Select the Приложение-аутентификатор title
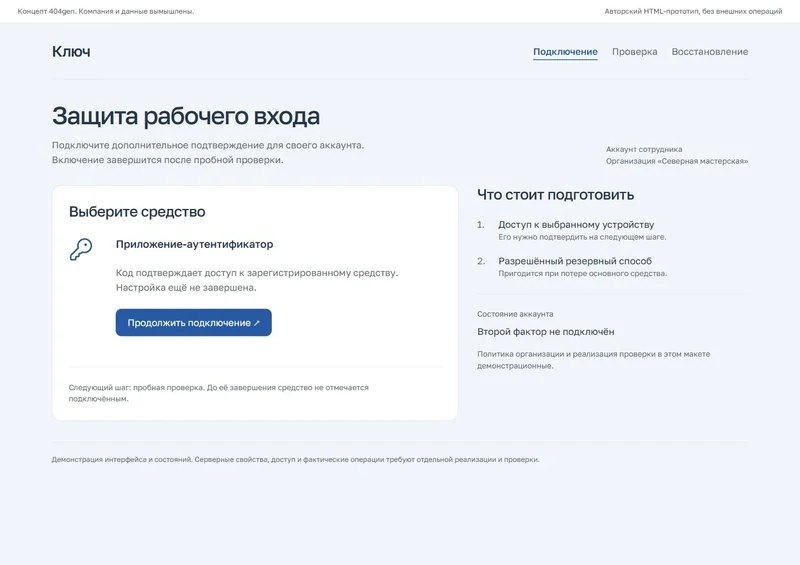The width and height of the screenshot is (800, 565). coord(194,244)
